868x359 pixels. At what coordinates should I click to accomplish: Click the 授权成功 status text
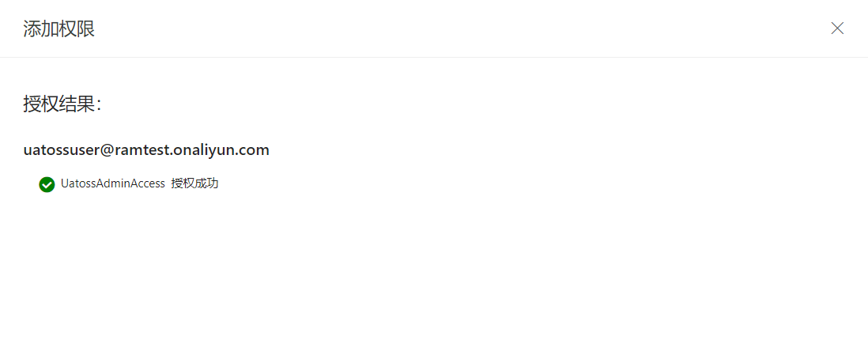pos(194,184)
